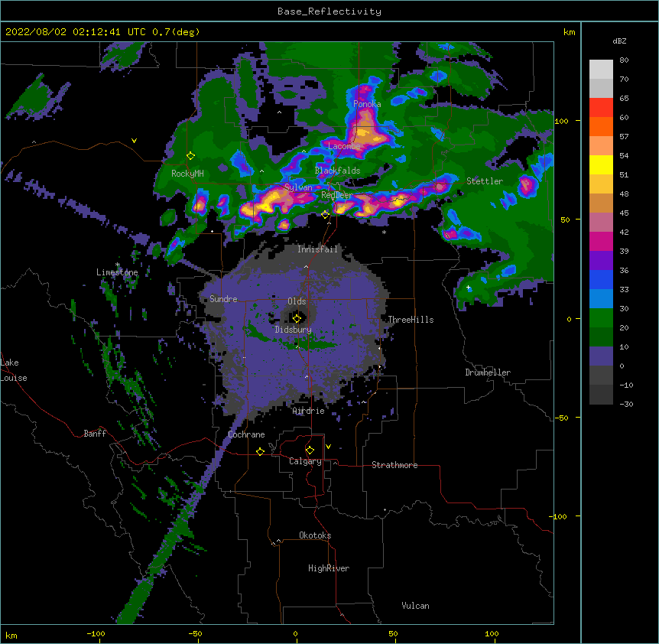The image size is (659, 644).
Task: Click the km label at top right
Action: tap(569, 32)
